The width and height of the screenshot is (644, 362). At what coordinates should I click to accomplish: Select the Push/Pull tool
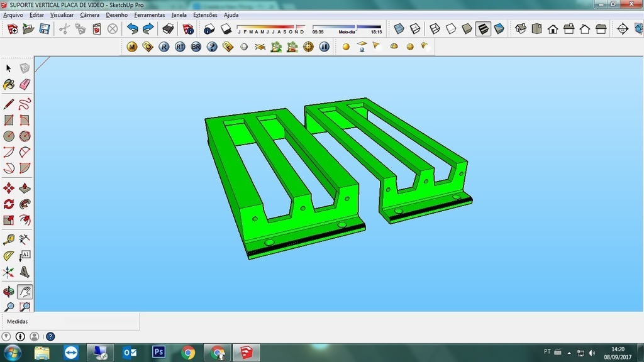pyautogui.click(x=25, y=187)
